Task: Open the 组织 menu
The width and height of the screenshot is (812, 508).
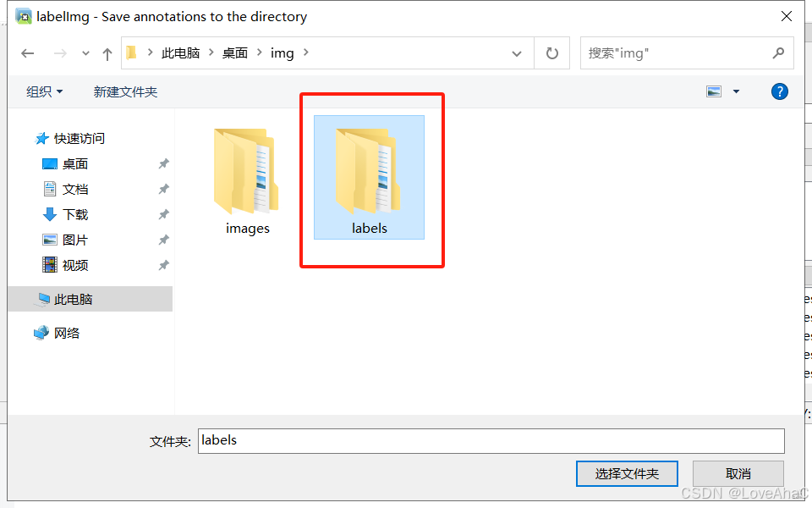Action: [x=44, y=91]
